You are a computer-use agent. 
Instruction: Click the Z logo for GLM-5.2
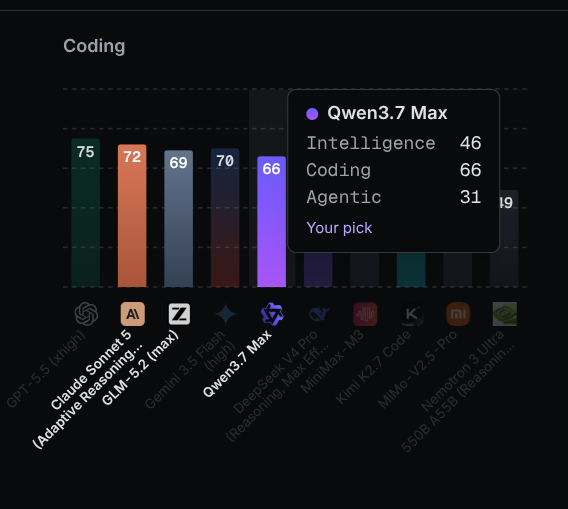pyautogui.click(x=179, y=314)
